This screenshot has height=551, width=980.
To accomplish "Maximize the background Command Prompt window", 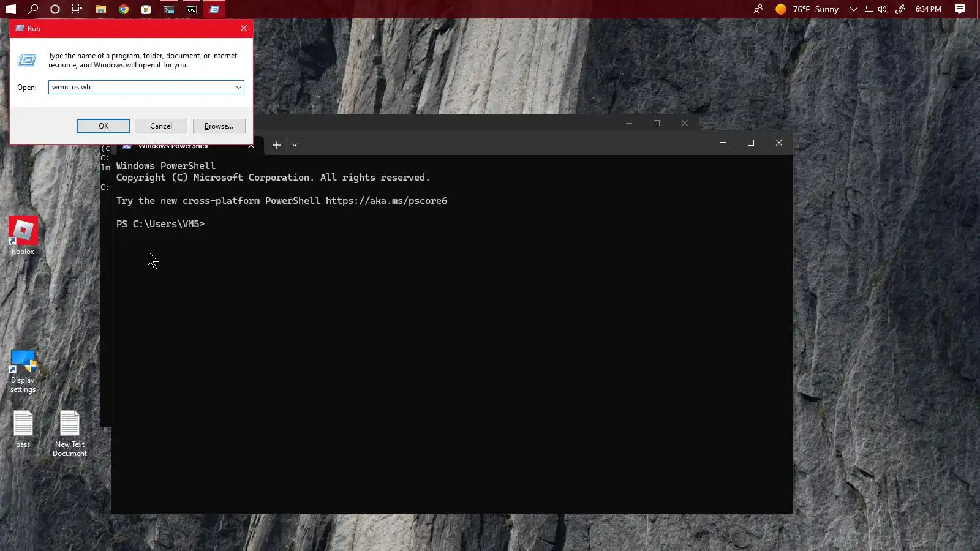I will (657, 123).
